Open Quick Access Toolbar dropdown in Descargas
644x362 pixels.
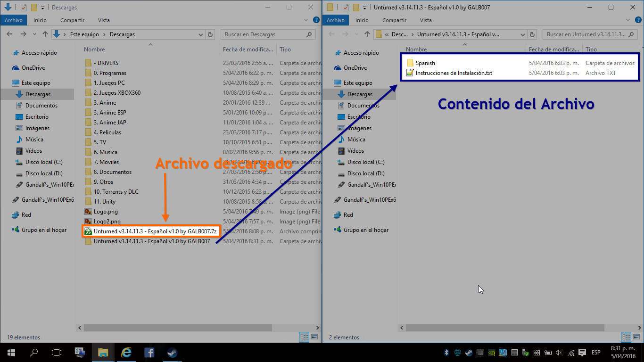42,8
